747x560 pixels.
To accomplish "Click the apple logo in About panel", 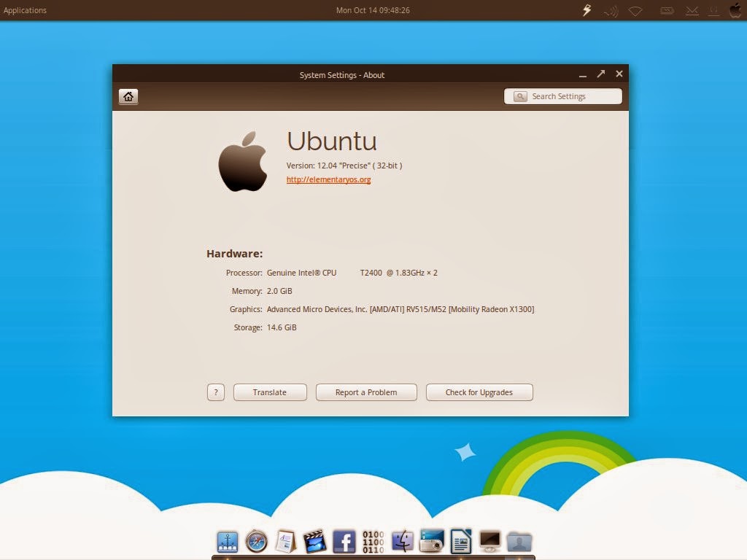I will (242, 161).
